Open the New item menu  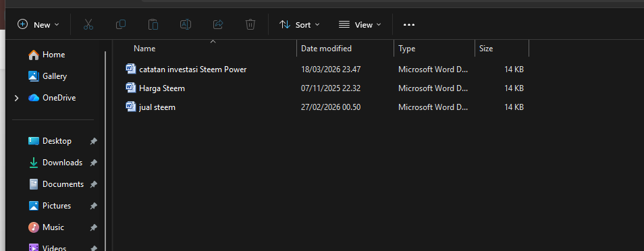tap(38, 25)
